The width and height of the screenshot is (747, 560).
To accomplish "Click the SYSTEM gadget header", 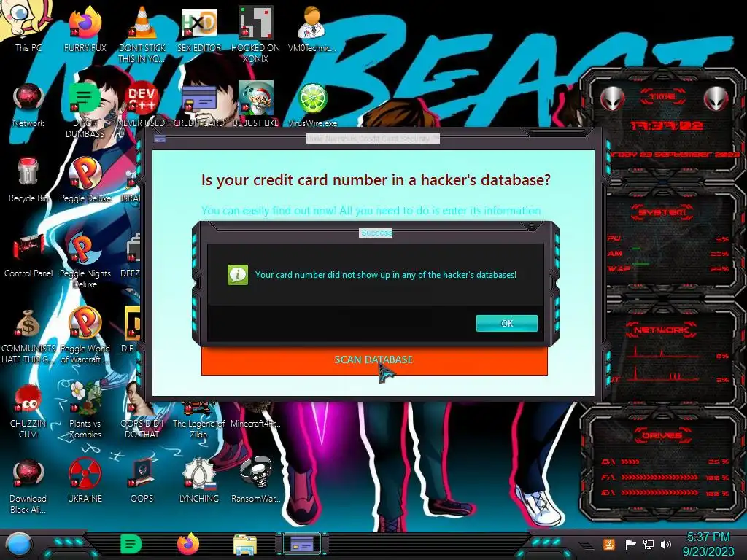I will tap(662, 212).
